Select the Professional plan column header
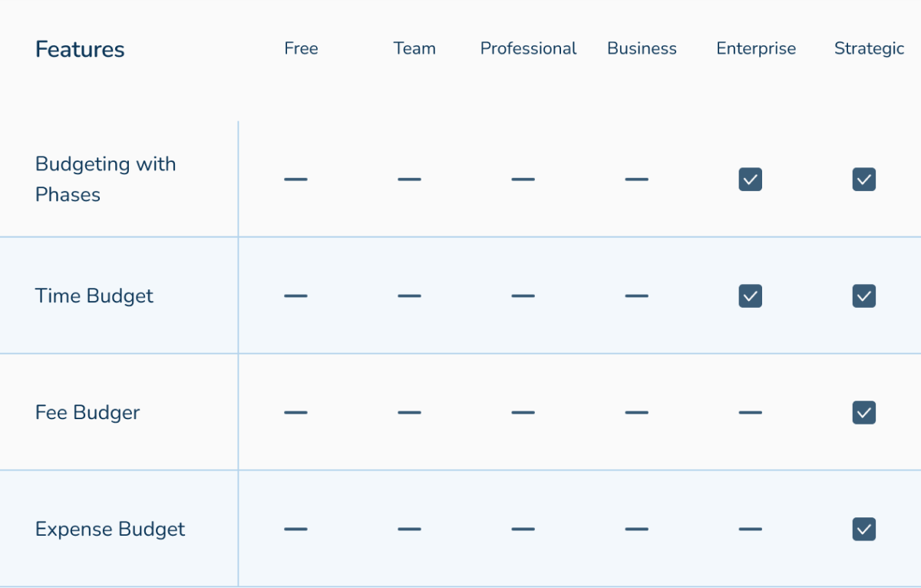The height and width of the screenshot is (588, 921). (528, 48)
